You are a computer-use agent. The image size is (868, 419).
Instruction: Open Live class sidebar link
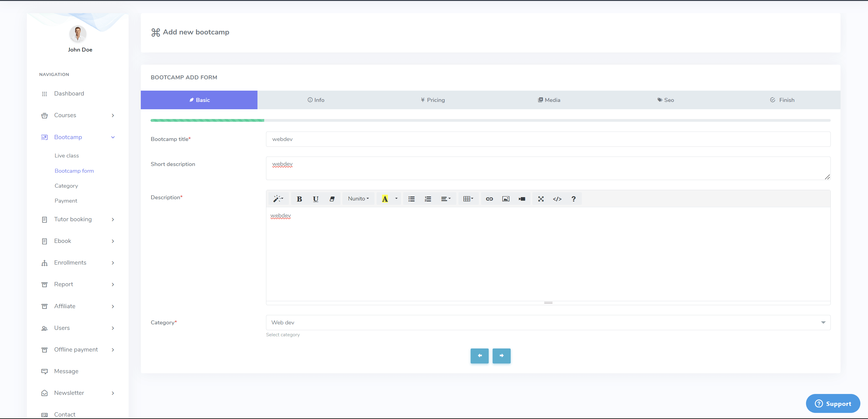tap(67, 156)
